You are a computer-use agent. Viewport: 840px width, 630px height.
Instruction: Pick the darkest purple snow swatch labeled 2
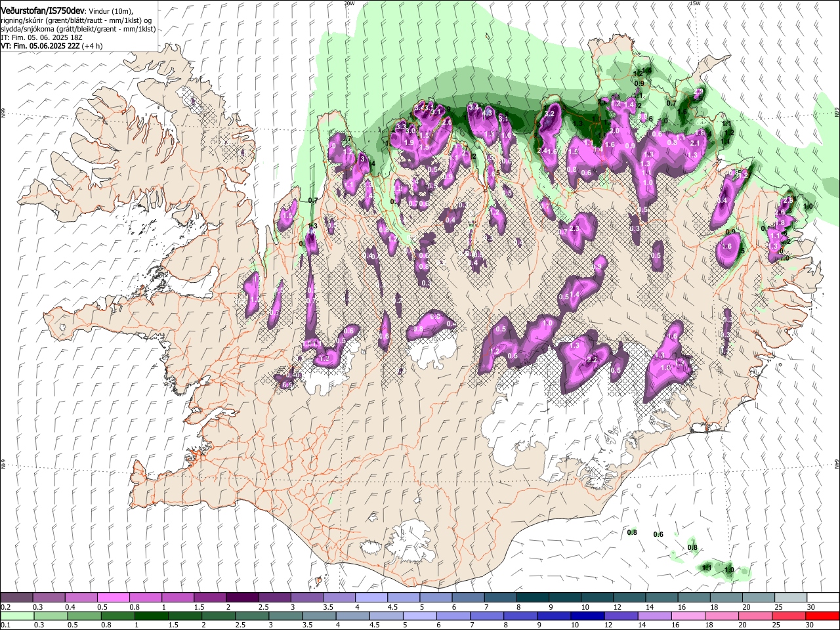[x=242, y=598]
